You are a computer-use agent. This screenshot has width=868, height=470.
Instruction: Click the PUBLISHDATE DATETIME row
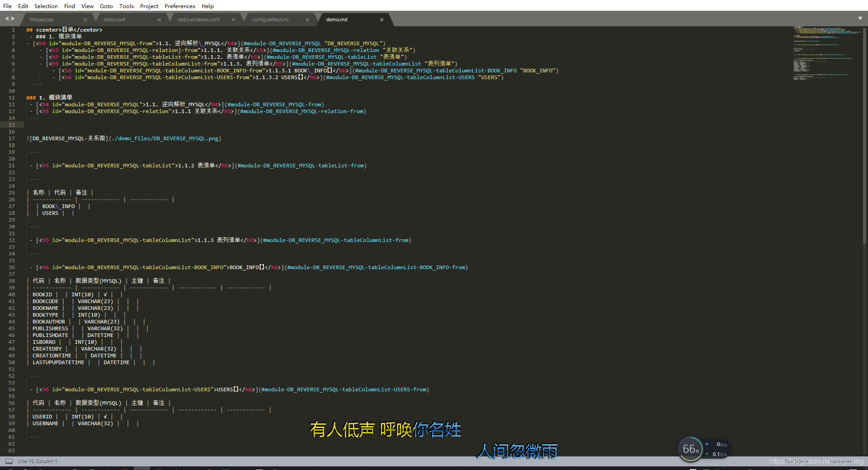coord(83,335)
